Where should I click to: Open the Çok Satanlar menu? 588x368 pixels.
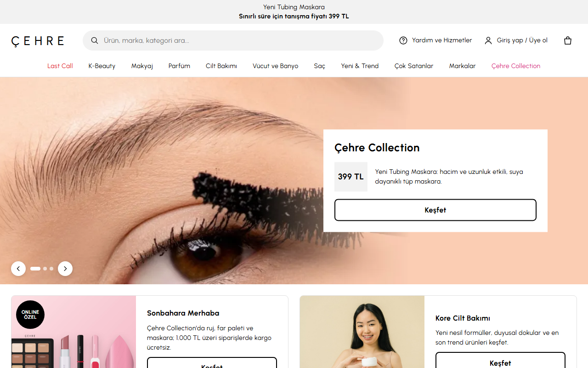pyautogui.click(x=414, y=66)
